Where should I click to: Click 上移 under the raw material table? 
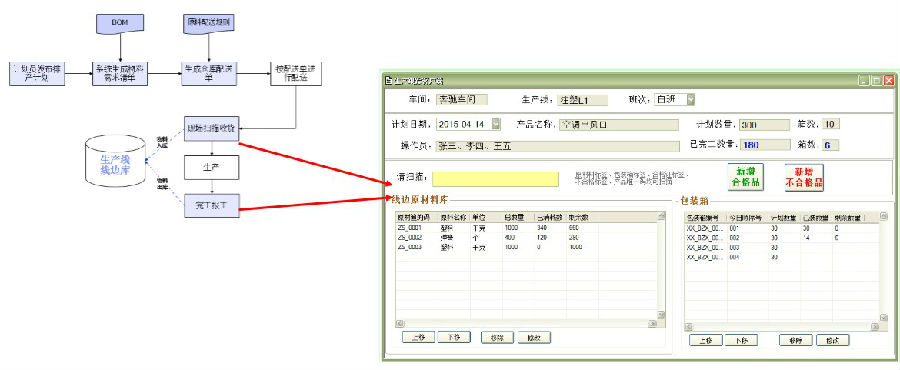pos(418,337)
